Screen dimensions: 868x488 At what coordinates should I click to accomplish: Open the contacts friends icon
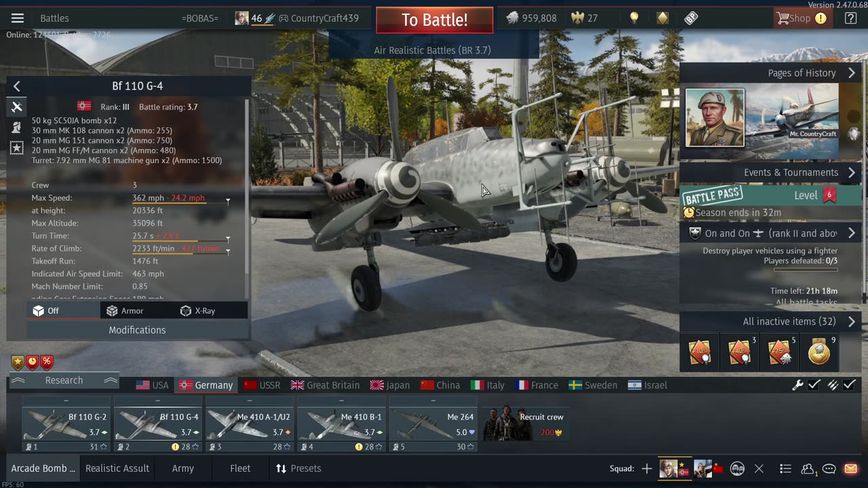tap(808, 468)
